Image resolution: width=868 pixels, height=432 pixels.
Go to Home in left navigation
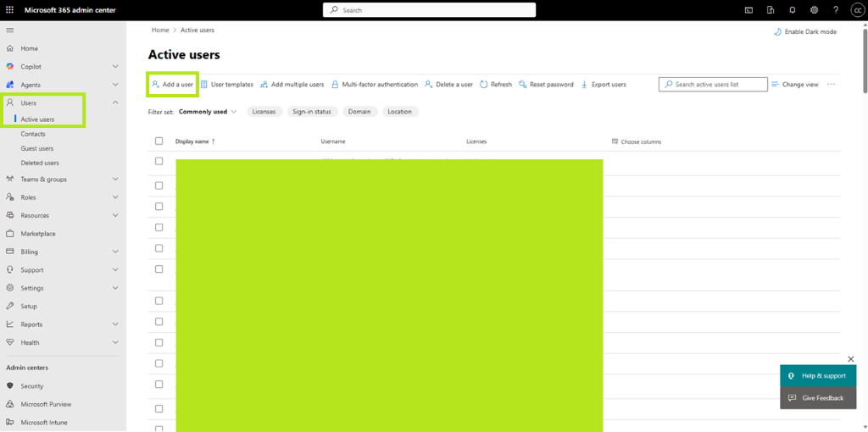[30, 48]
